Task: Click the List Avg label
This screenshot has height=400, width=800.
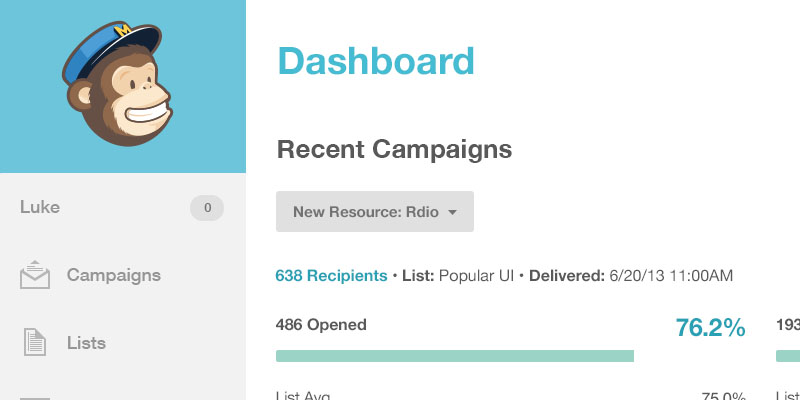Action: (302, 395)
